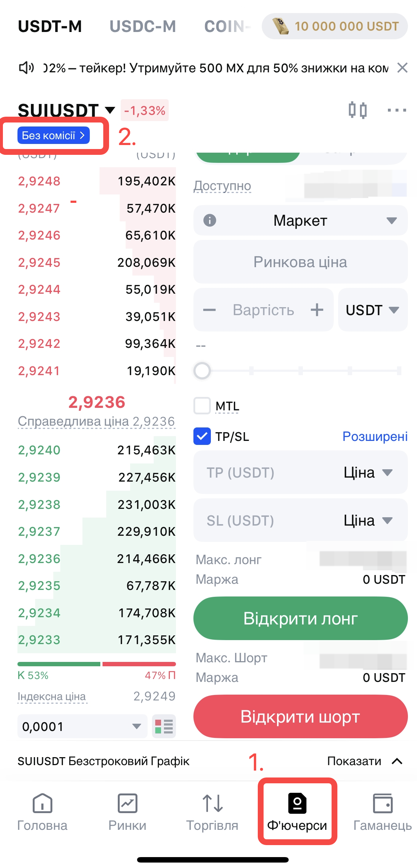Enable the MTL checkbox
The width and height of the screenshot is (417, 868).
(202, 406)
